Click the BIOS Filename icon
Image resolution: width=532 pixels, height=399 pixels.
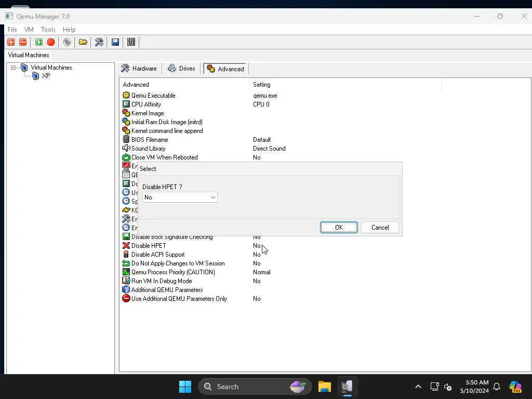tap(126, 139)
